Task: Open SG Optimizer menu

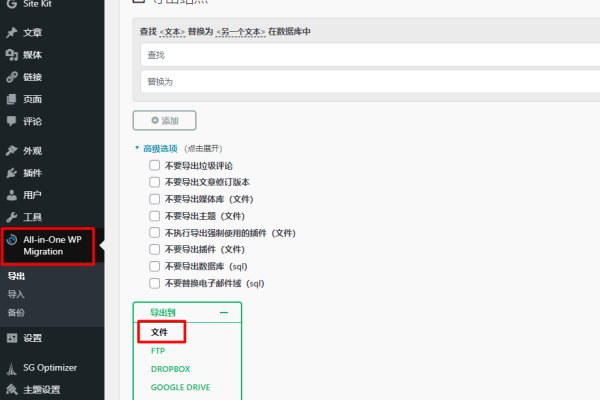Action: (x=52, y=368)
